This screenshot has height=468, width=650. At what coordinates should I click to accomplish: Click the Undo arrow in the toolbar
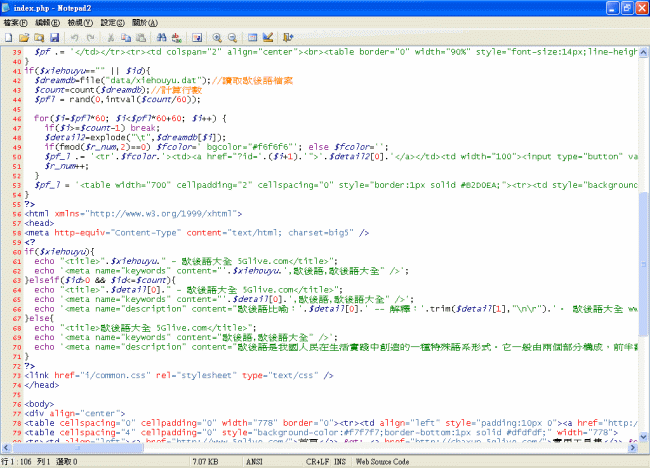click(x=75, y=37)
